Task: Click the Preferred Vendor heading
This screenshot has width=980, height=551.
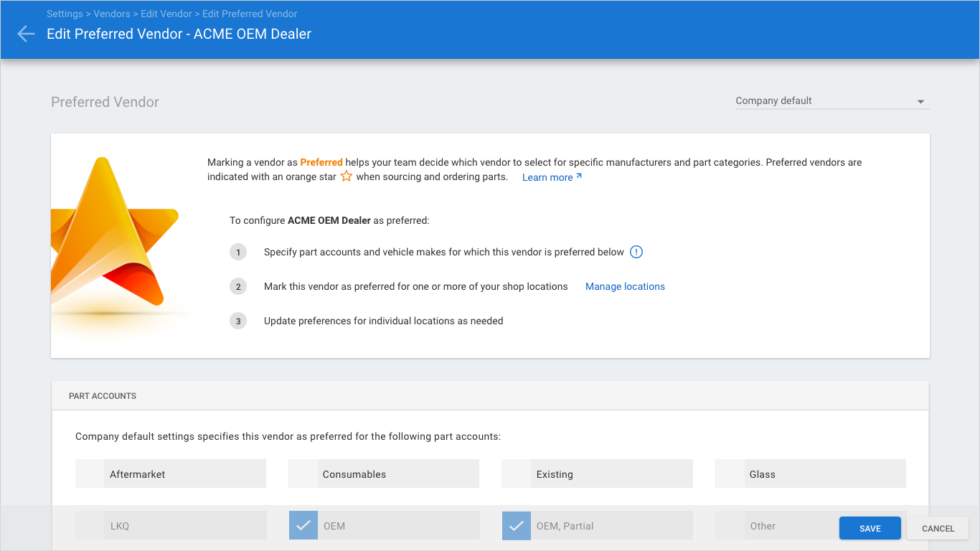Action: click(105, 102)
